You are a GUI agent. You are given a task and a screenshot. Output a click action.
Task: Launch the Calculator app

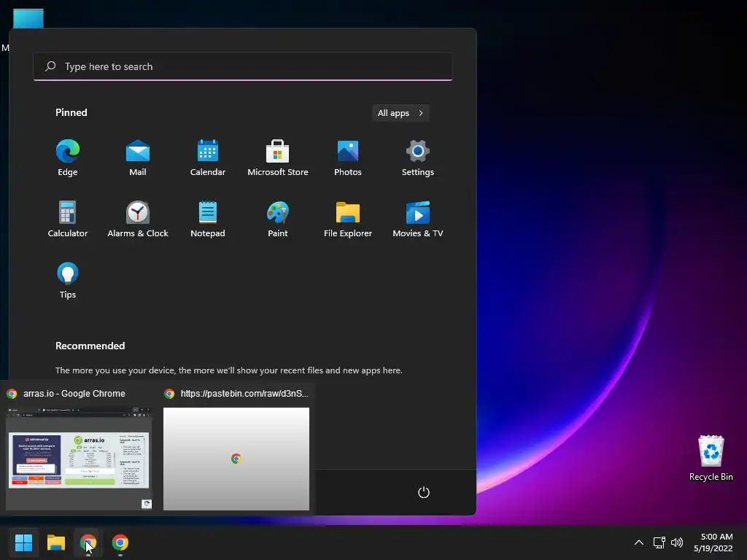pyautogui.click(x=68, y=219)
